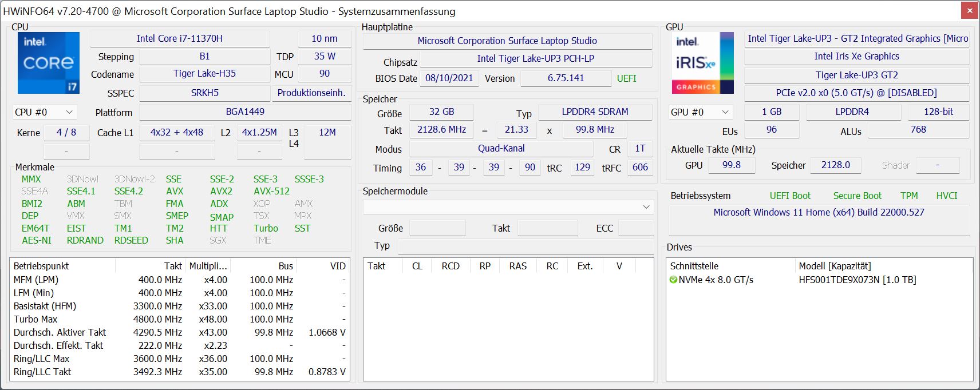Click the Microsoft Windows 11 Home text
The height and width of the screenshot is (390, 980).
click(819, 212)
